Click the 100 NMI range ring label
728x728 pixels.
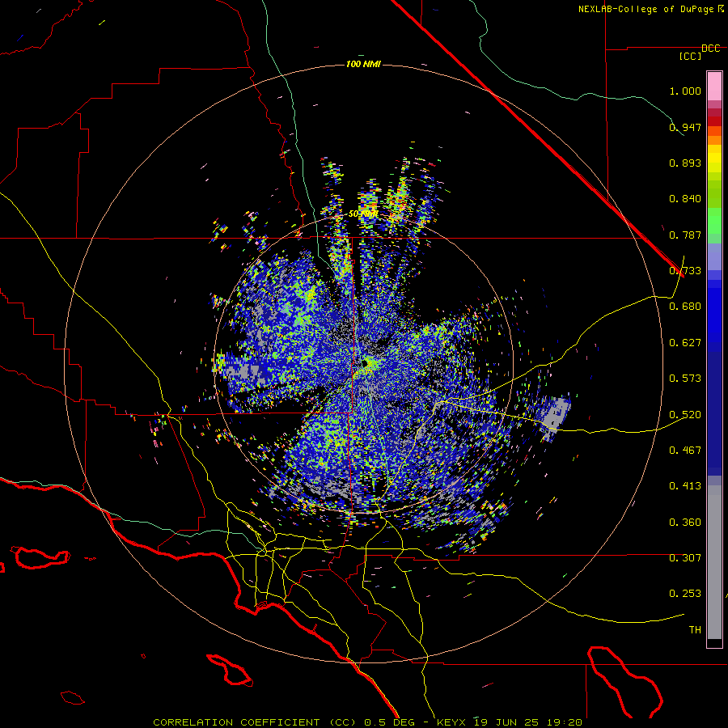[x=363, y=64]
